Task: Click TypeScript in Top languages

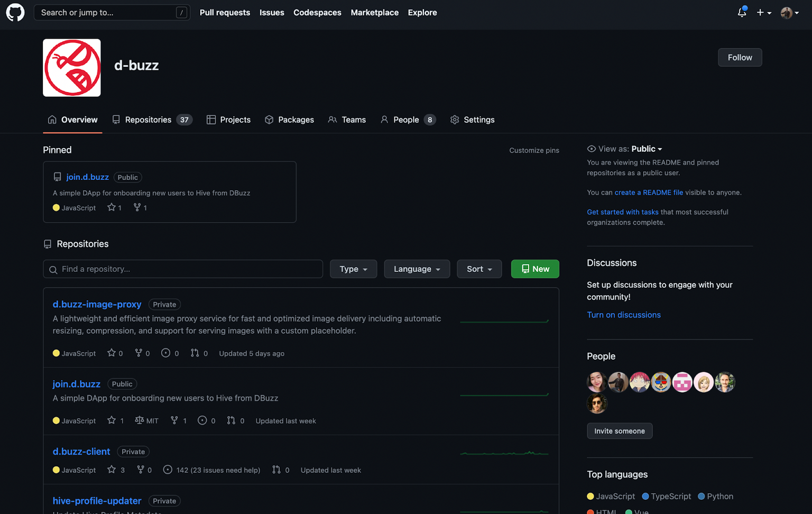Action: (x=667, y=497)
